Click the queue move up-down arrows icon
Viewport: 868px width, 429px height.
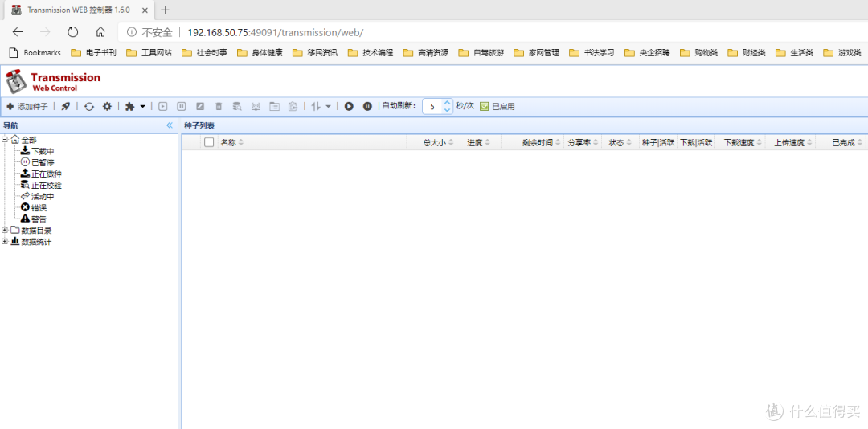click(x=316, y=106)
